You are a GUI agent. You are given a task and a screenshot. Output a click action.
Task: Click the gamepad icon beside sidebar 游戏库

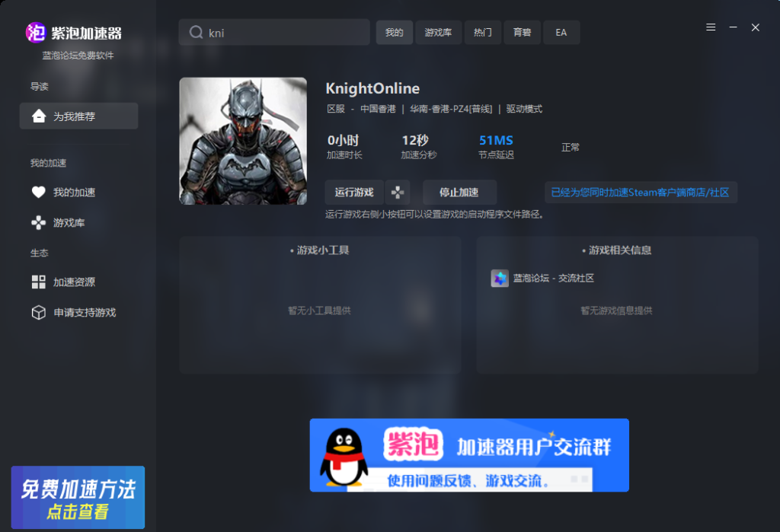[x=38, y=222]
